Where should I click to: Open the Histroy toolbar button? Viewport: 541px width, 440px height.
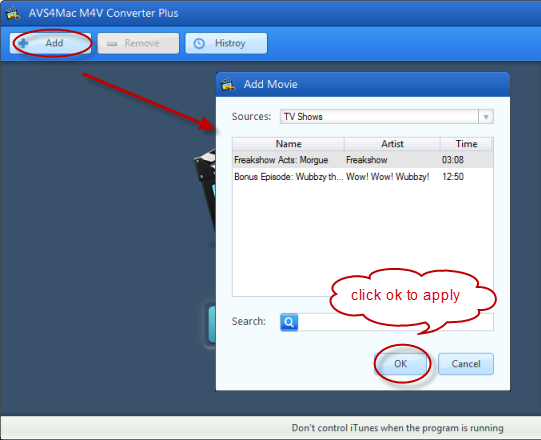click(x=226, y=43)
